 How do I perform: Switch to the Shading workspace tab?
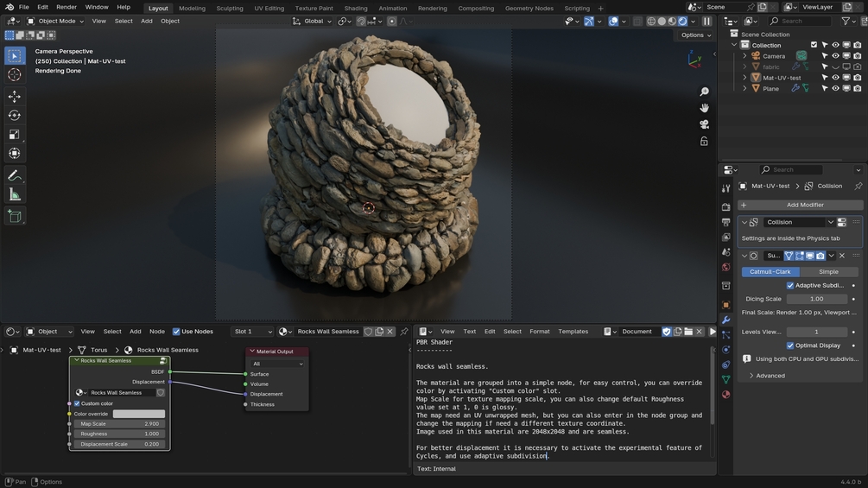[356, 8]
